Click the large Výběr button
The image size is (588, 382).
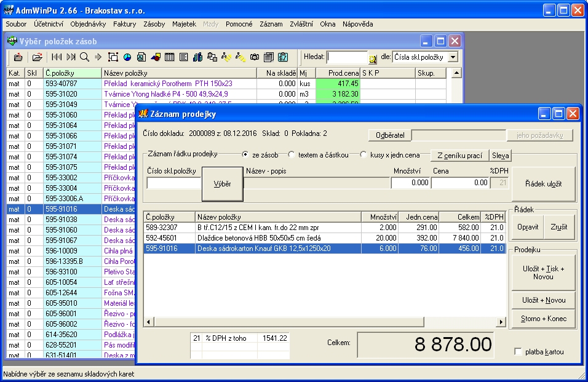coord(223,184)
